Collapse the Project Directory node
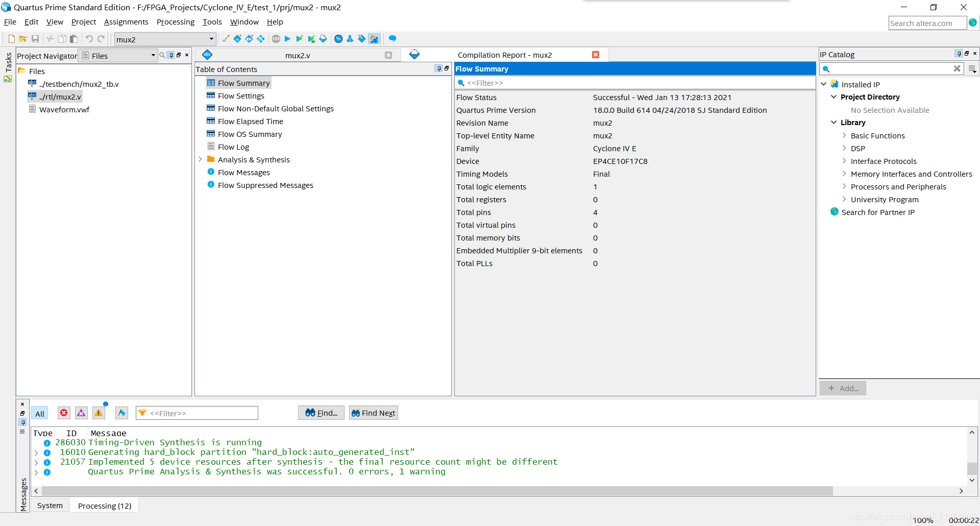Image resolution: width=980 pixels, height=526 pixels. click(834, 97)
